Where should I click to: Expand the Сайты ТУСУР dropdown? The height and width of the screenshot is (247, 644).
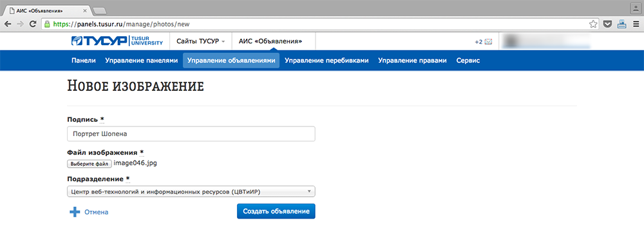[200, 41]
